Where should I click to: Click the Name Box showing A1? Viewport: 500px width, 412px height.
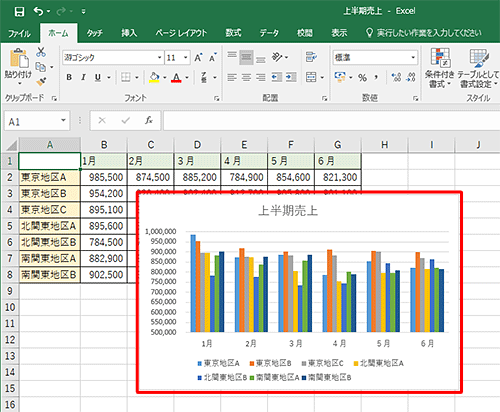point(37,121)
